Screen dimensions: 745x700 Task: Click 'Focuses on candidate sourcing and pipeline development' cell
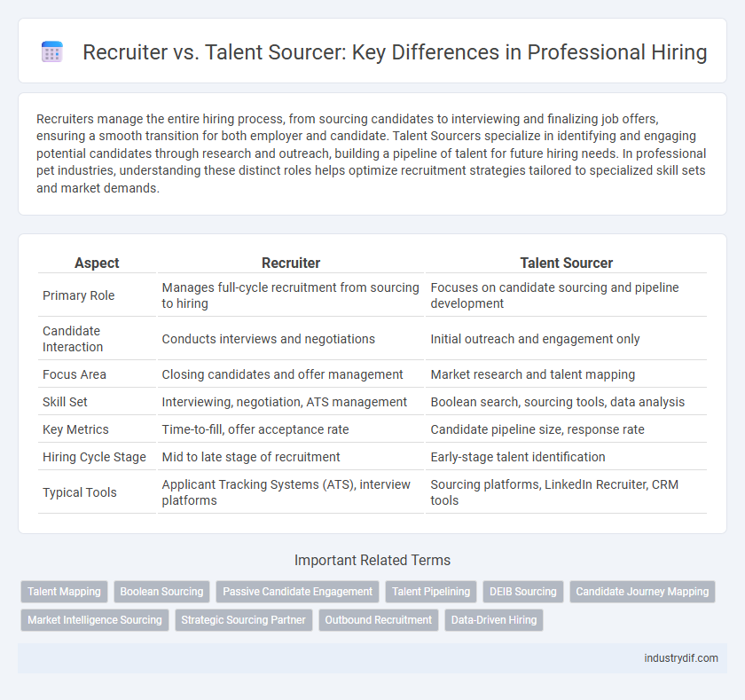click(567, 295)
